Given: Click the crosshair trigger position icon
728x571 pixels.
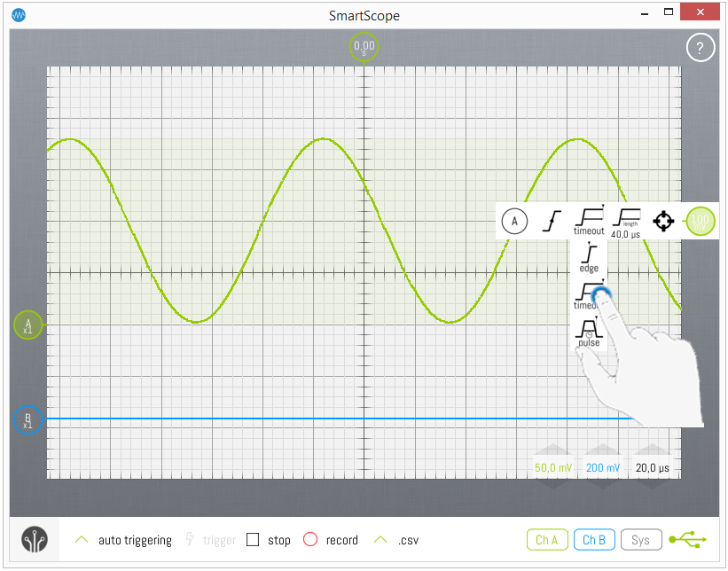Looking at the screenshot, I should point(663,220).
